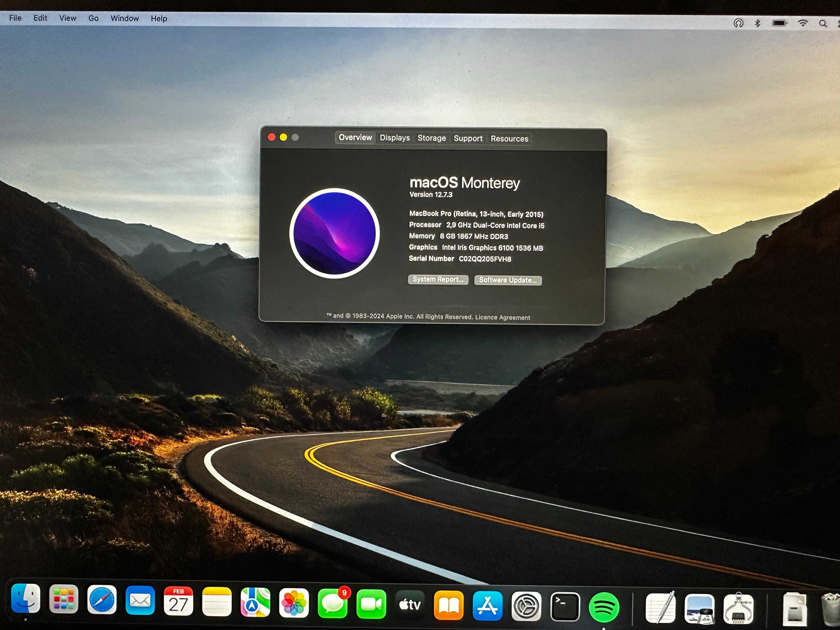
Task: Click the 8 GB 1867 MHz DDR3 value
Action: (x=474, y=237)
